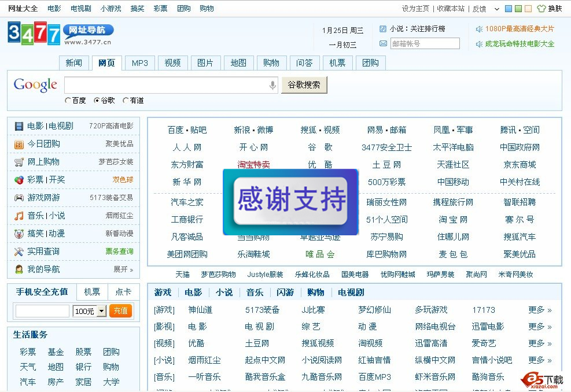The width and height of the screenshot is (571, 392).
Task: Open the 双色球 lottery link
Action: pos(123,180)
